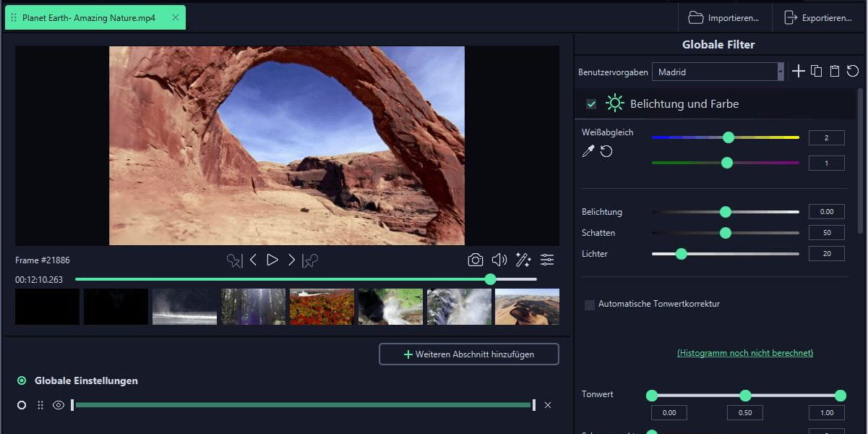Open the Benutzervorgaben Madrid dropdown
This screenshot has height=434, width=868.
(x=718, y=72)
